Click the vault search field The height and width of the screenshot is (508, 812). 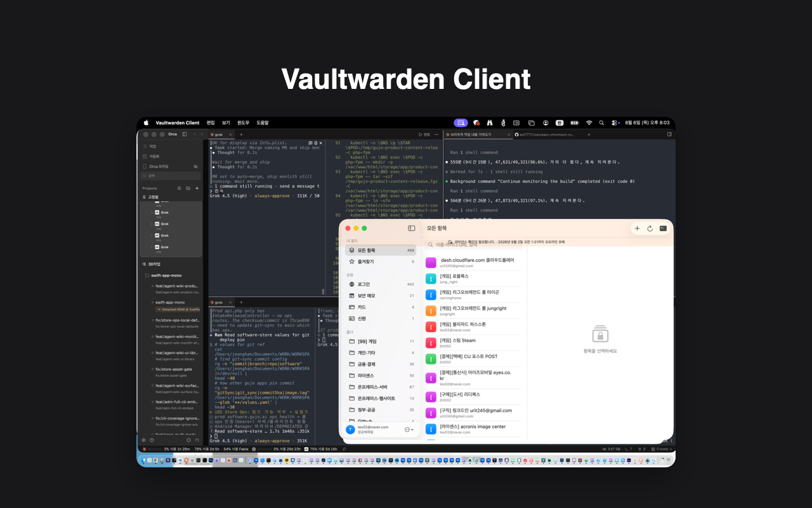[475, 244]
